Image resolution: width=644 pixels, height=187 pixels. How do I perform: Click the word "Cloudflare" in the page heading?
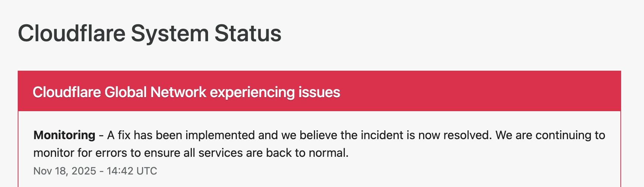[x=72, y=33]
